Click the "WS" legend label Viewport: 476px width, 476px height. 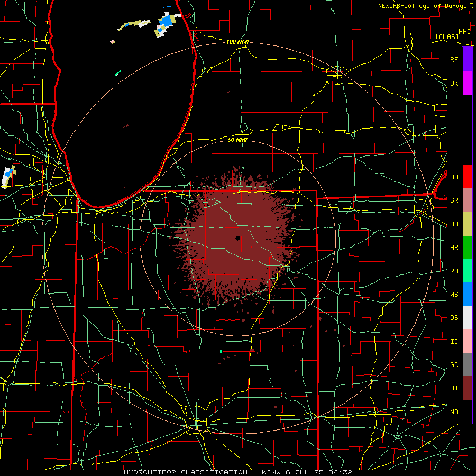[454, 294]
